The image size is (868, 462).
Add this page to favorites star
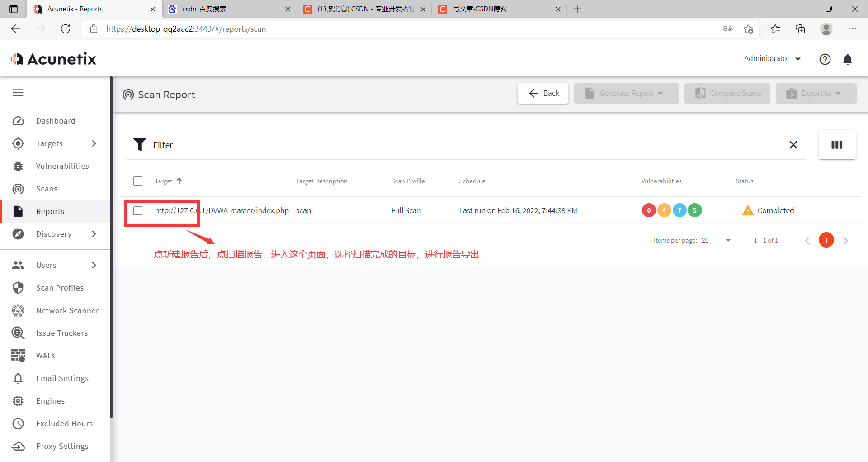pos(748,29)
